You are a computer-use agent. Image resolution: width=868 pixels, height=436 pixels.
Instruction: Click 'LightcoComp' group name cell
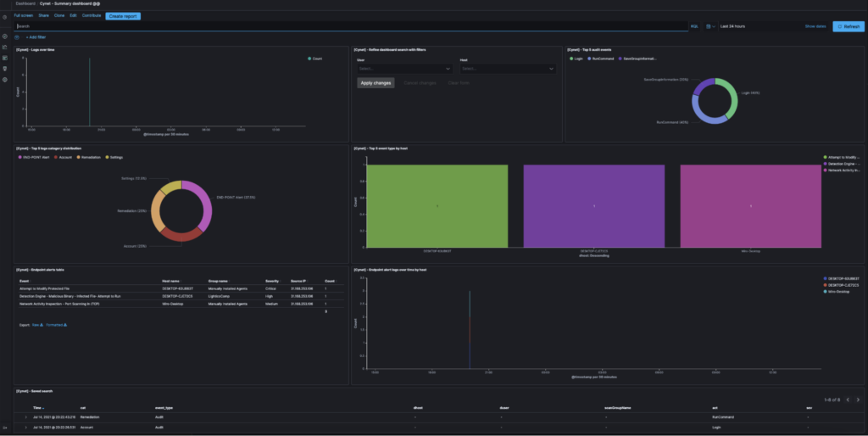pos(219,296)
